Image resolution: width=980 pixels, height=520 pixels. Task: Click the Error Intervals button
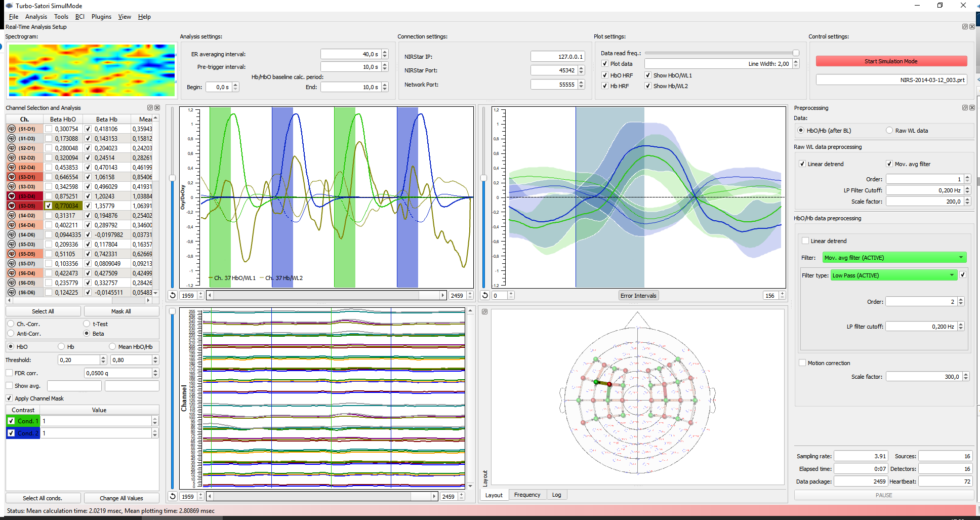pyautogui.click(x=638, y=296)
